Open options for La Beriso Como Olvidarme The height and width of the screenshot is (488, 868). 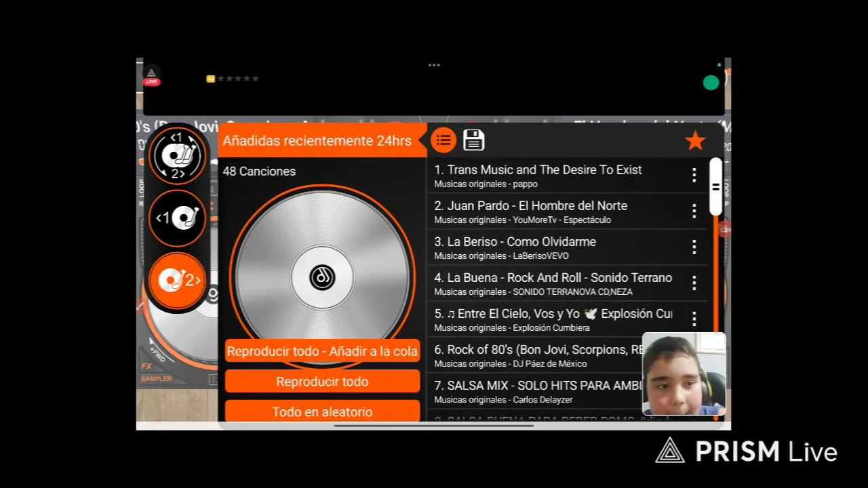[x=694, y=247]
